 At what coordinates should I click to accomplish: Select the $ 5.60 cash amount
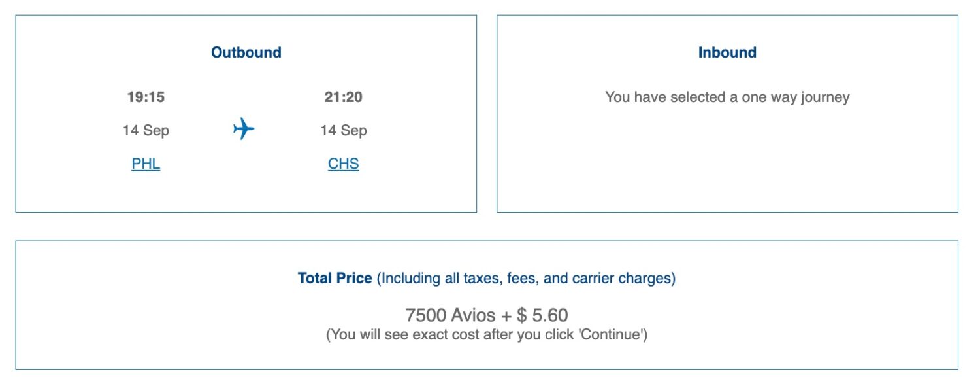click(x=542, y=315)
